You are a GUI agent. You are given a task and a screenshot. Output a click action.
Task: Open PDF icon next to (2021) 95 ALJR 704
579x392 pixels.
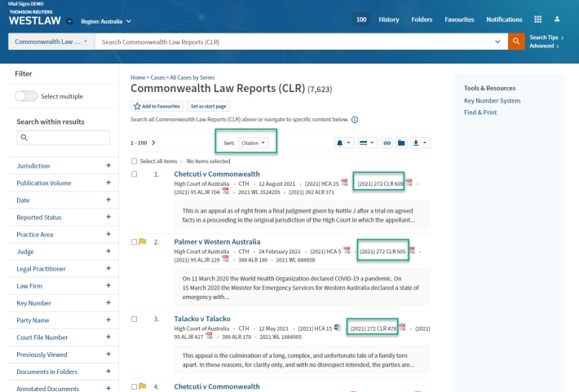tap(225, 191)
